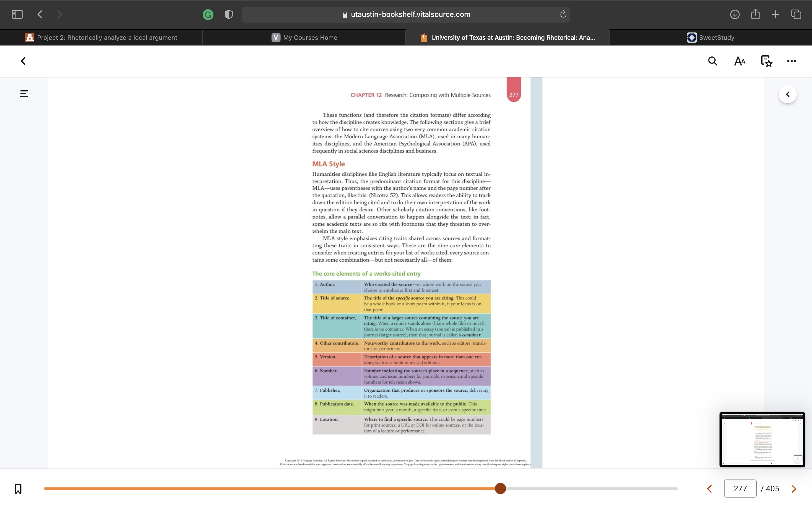This screenshot has width=812, height=508.
Task: Go to the next page arrow
Action: point(794,489)
